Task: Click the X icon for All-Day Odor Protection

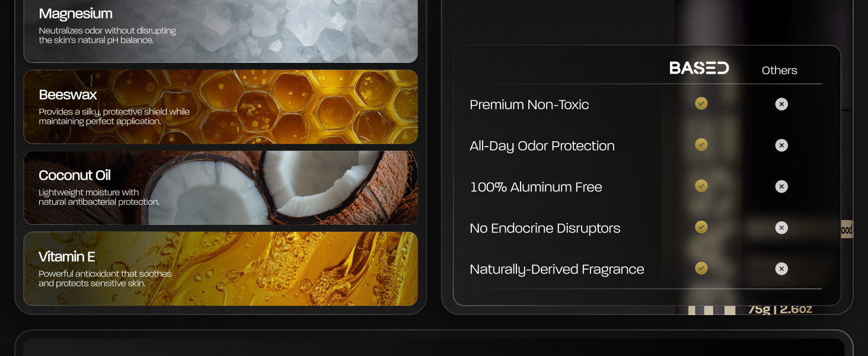Action: (781, 145)
